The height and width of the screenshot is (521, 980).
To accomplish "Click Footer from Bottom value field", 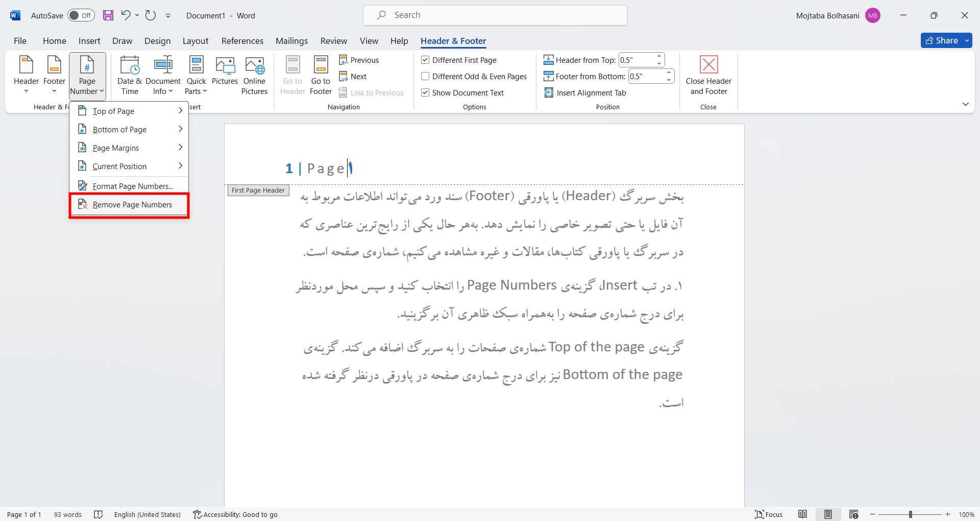I will click(646, 77).
